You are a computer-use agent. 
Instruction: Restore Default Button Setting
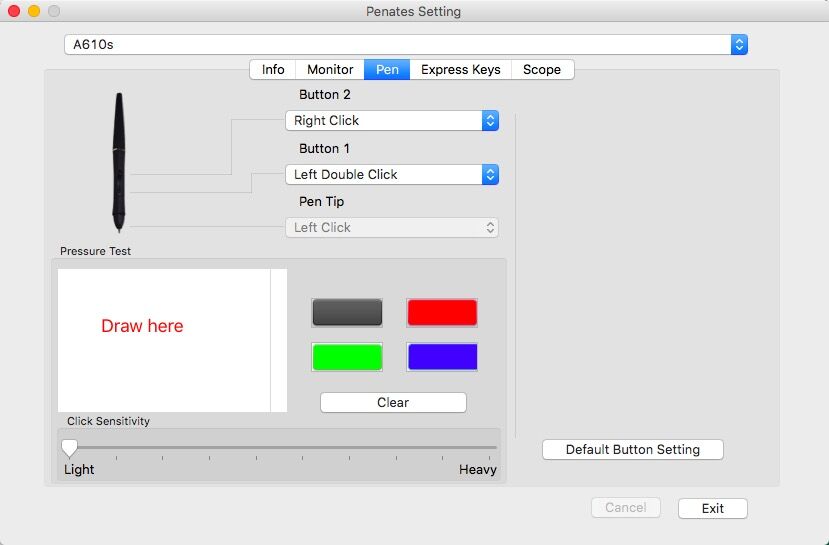click(x=632, y=449)
